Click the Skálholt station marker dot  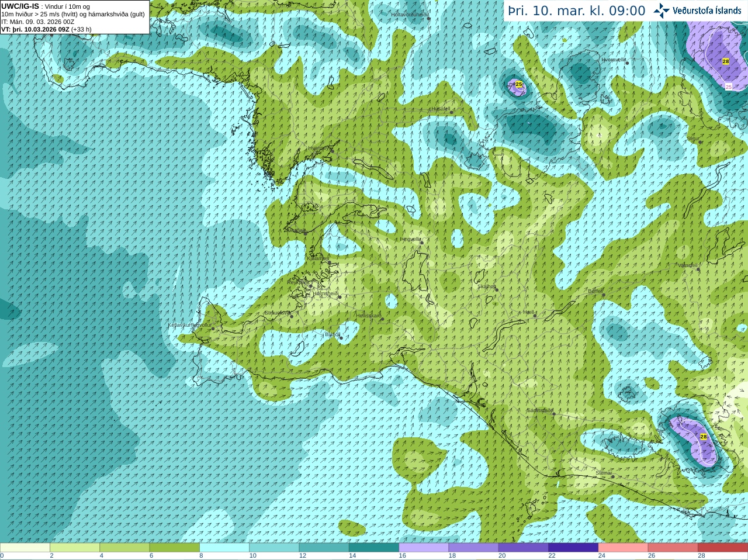tap(497, 289)
